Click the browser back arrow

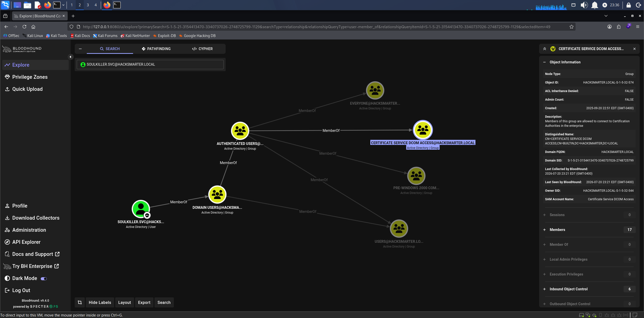click(x=6, y=27)
